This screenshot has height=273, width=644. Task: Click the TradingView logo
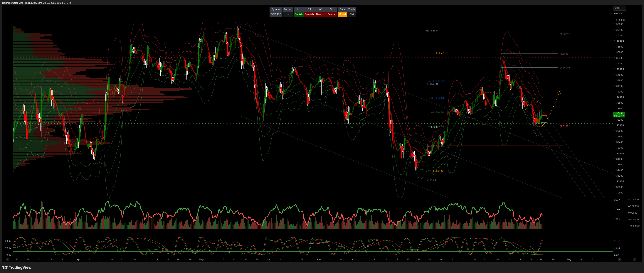(x=17, y=267)
